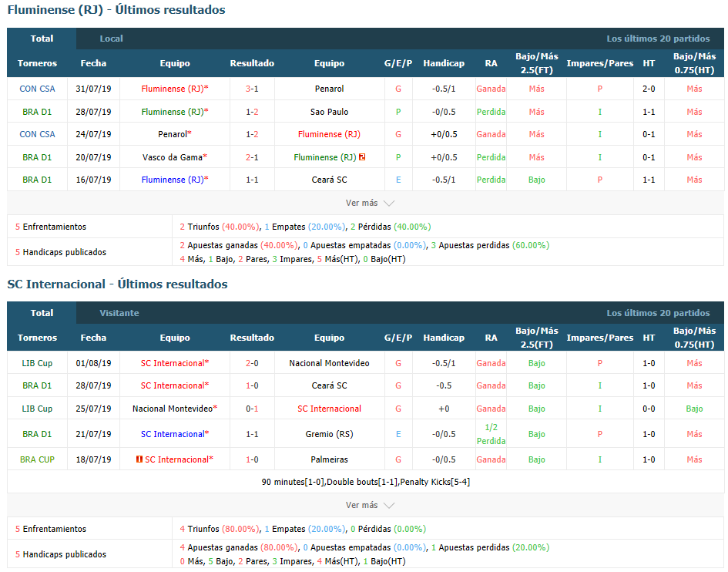Click the "-0.5" handicap in SC Internacional vs Ceará SC row
Viewport: 728px width, 572px height.
[x=444, y=385]
